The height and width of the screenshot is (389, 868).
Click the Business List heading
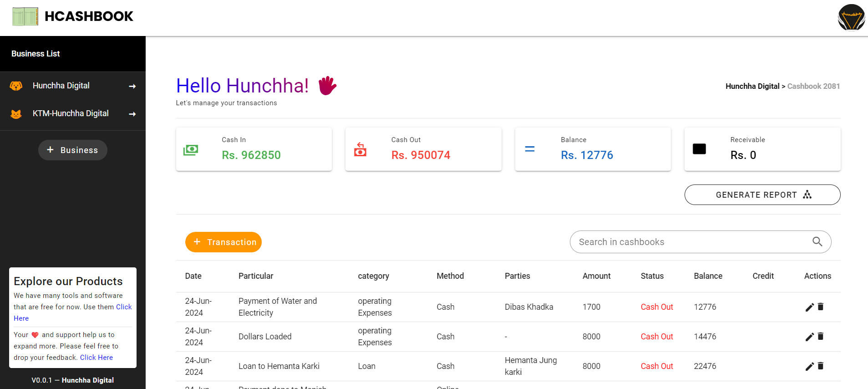coord(36,54)
